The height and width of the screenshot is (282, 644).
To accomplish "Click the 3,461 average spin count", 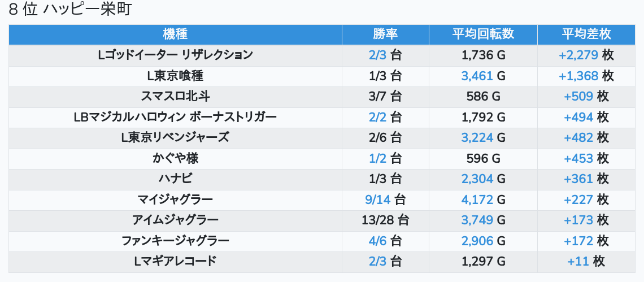I will point(477,76).
